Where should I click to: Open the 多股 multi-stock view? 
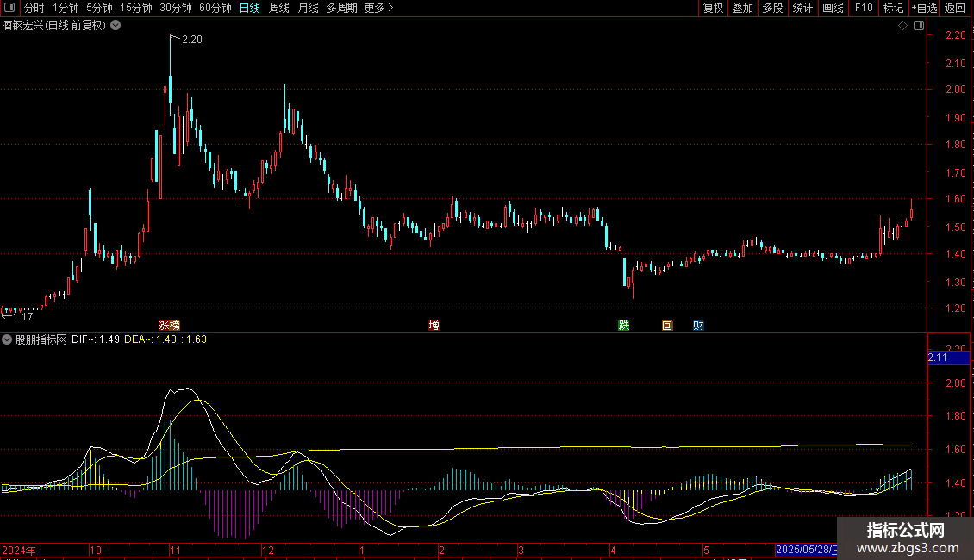coord(773,8)
